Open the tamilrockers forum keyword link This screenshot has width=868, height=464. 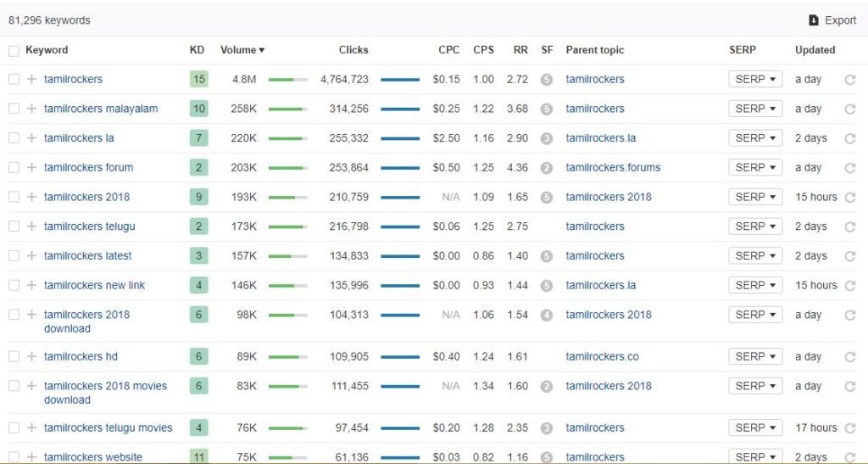pos(88,167)
